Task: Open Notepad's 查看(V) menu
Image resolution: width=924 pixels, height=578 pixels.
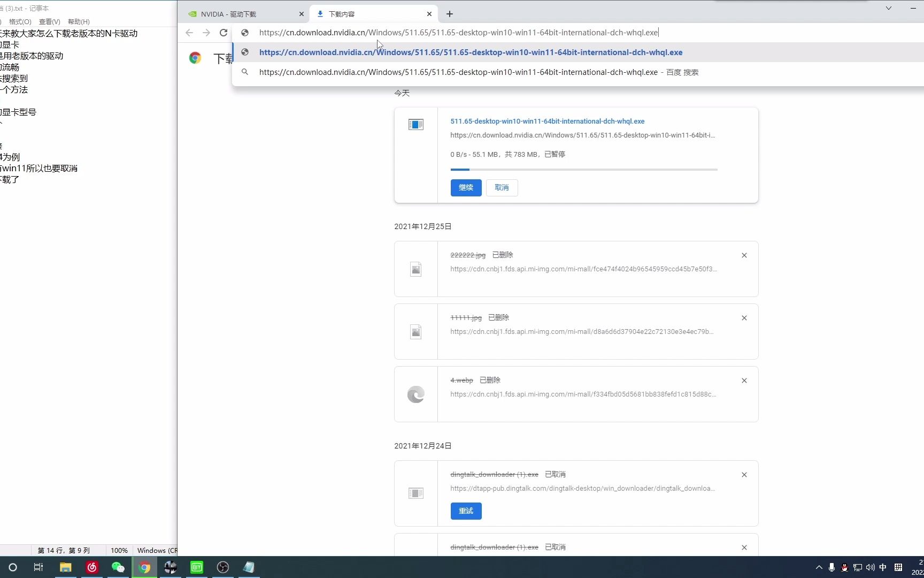Action: click(x=49, y=22)
